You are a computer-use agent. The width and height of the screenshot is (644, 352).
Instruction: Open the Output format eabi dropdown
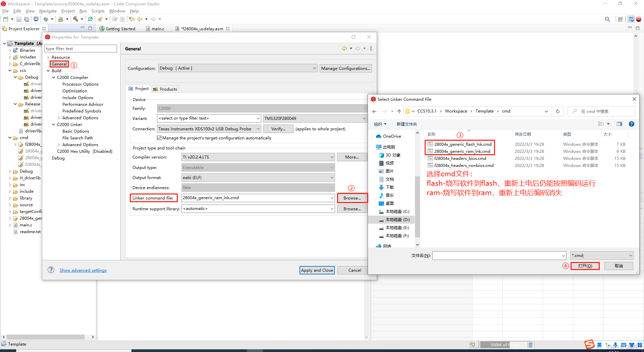pos(258,177)
